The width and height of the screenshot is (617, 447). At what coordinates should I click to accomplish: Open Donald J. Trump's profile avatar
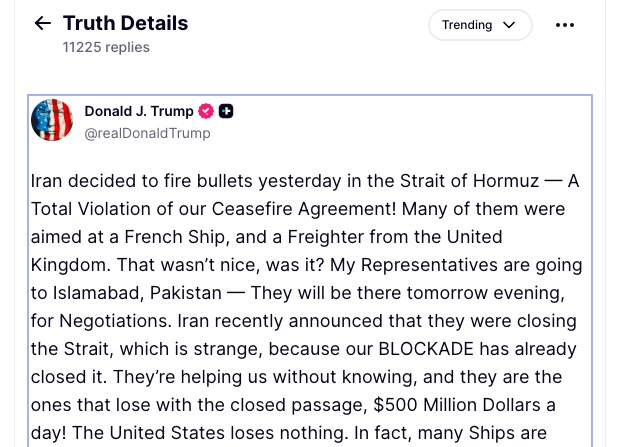[x=52, y=120]
